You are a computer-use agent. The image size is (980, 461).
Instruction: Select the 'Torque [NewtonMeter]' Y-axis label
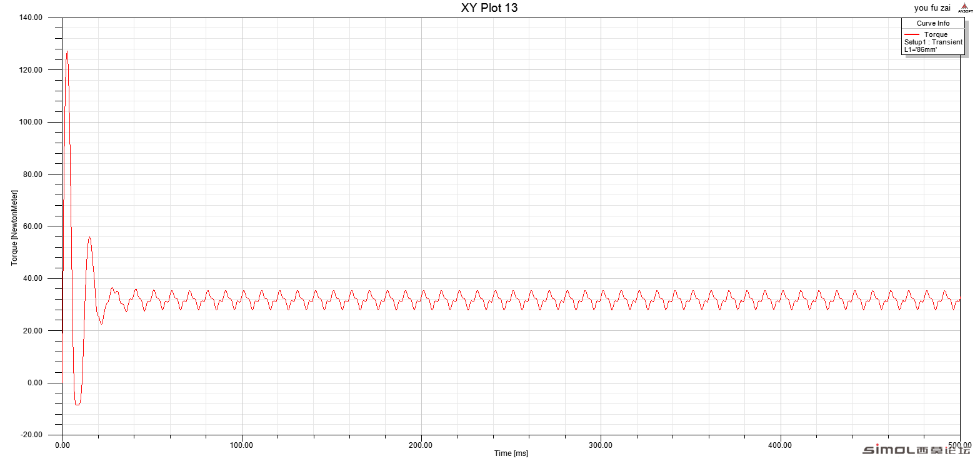(x=14, y=228)
